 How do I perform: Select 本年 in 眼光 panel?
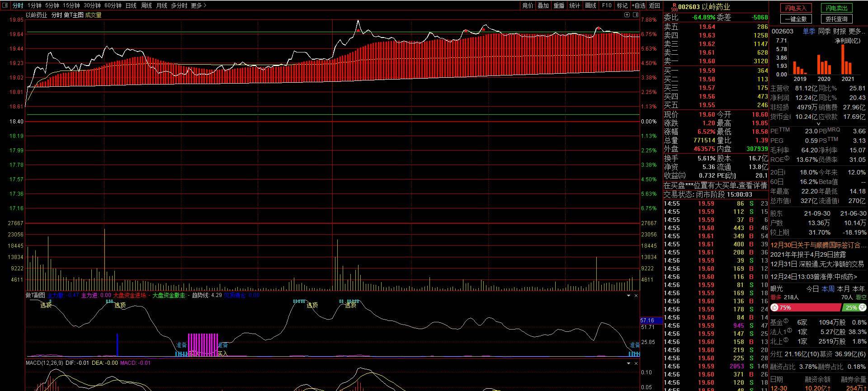click(x=859, y=288)
